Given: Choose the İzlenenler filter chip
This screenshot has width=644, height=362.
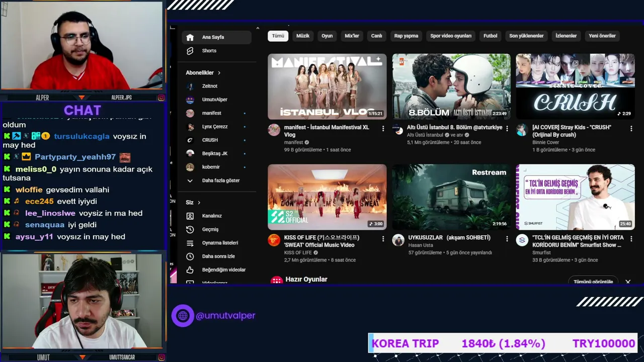Looking at the screenshot, I should 566,36.
